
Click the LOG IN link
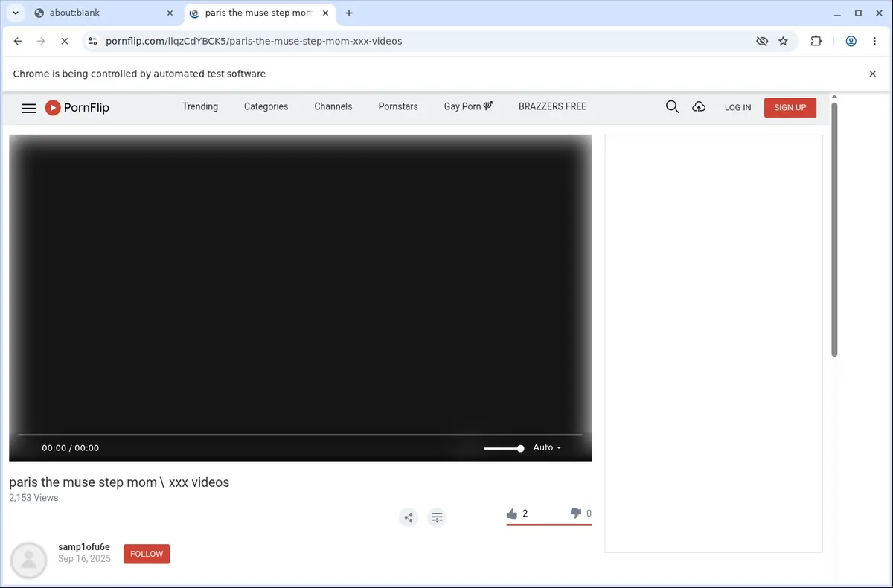[738, 108]
